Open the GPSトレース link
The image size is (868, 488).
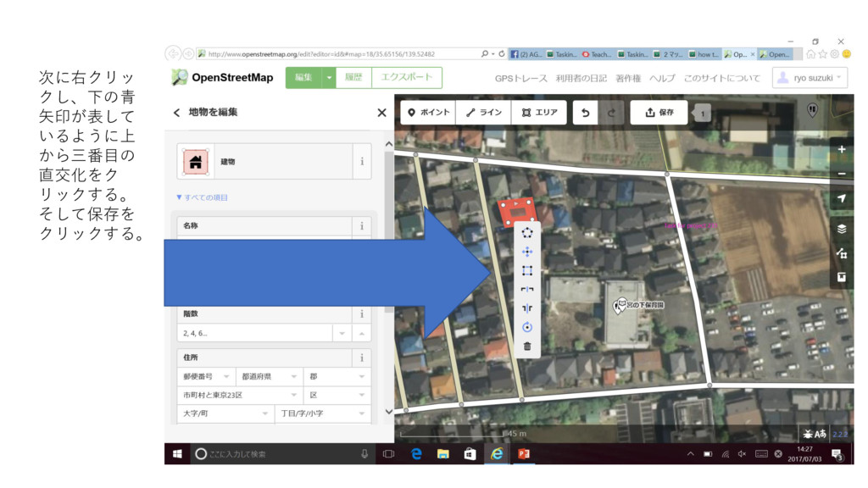(x=520, y=78)
